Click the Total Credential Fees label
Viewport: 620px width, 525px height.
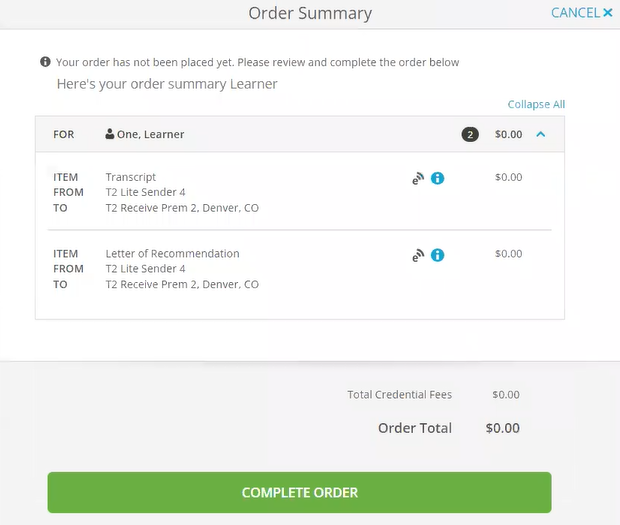tap(400, 395)
